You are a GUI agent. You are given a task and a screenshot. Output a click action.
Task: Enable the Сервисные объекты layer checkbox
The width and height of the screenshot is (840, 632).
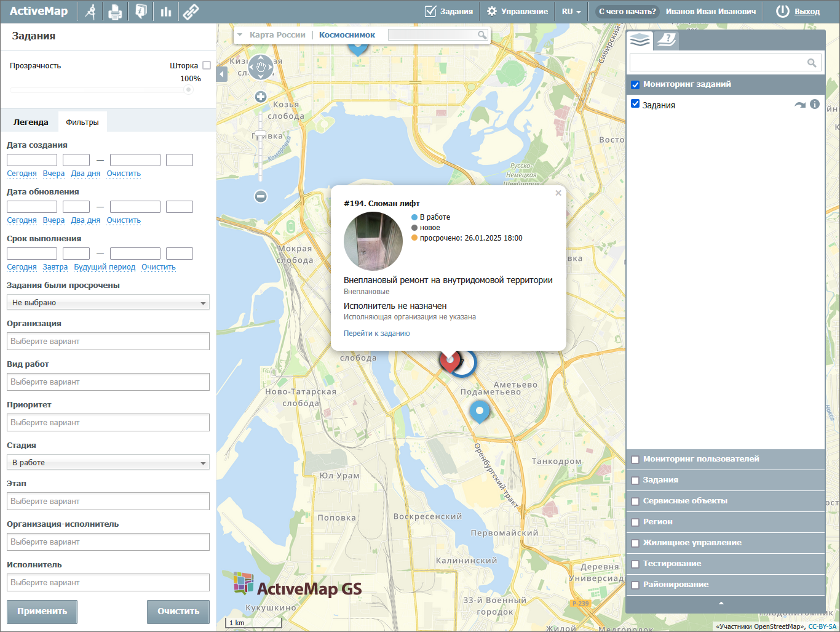[x=635, y=502]
